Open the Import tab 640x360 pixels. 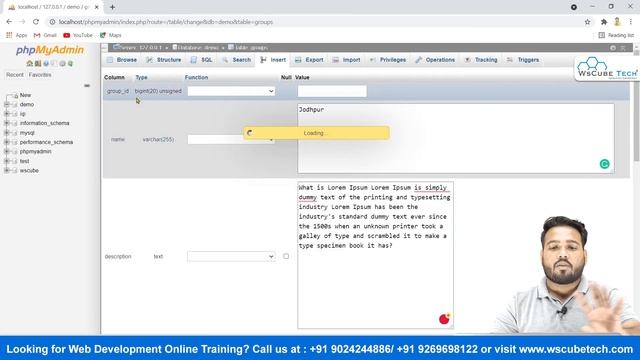[x=346, y=60]
